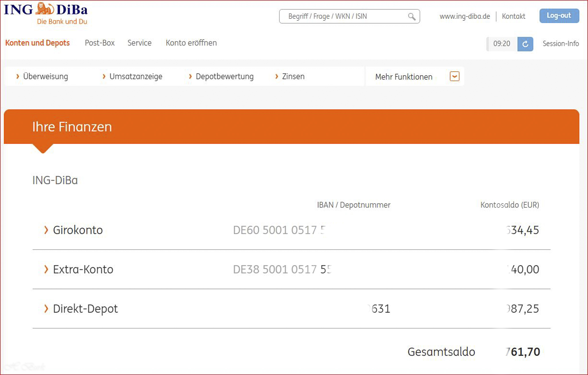This screenshot has width=588, height=375.
Task: Click the IBAN / Depotnummer column header
Action: [353, 205]
